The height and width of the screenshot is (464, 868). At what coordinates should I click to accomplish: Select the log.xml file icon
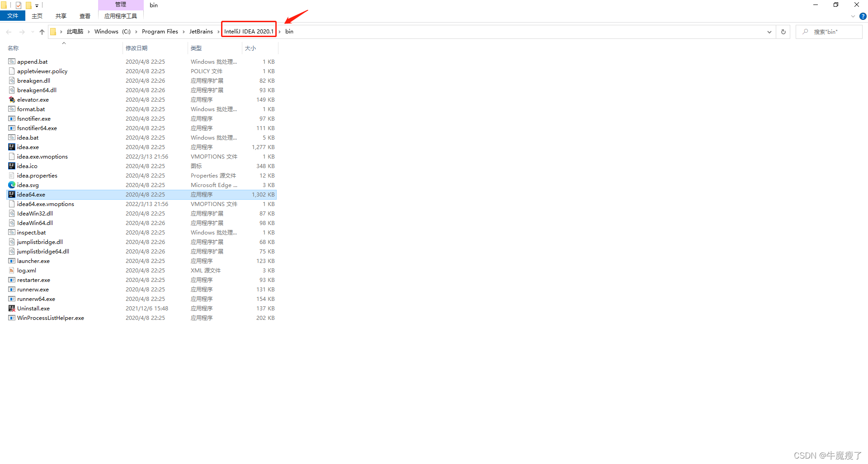12,270
